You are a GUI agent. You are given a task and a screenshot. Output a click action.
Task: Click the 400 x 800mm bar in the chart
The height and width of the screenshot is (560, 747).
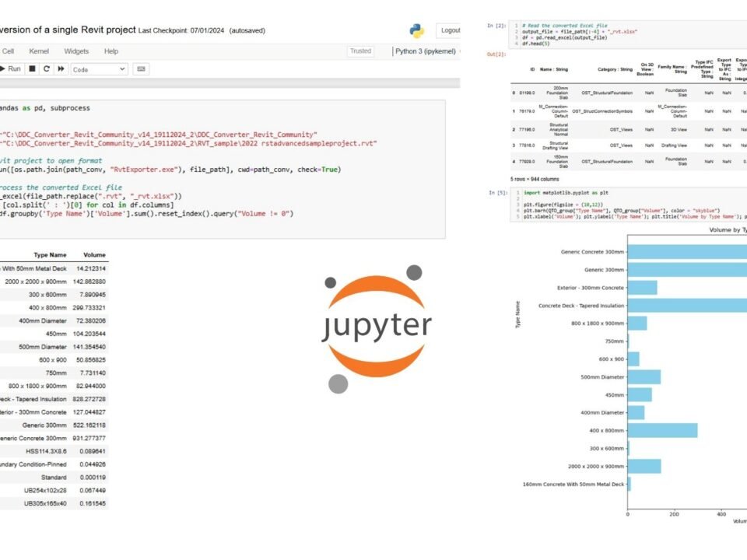pos(663,430)
